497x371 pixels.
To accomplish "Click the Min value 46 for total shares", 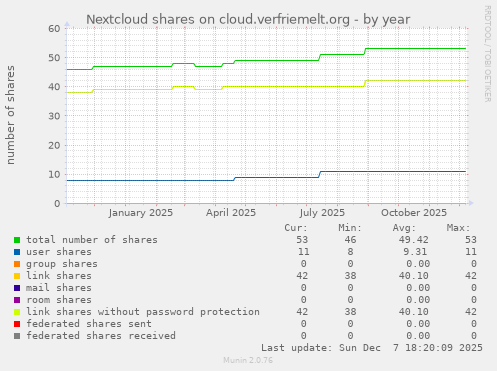I will click(350, 240).
